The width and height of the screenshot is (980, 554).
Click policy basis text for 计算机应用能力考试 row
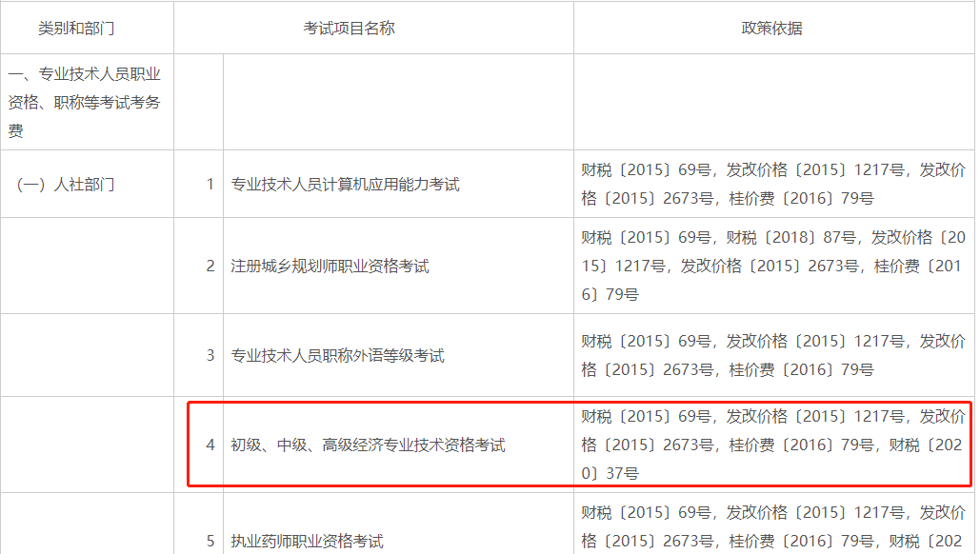click(x=772, y=185)
